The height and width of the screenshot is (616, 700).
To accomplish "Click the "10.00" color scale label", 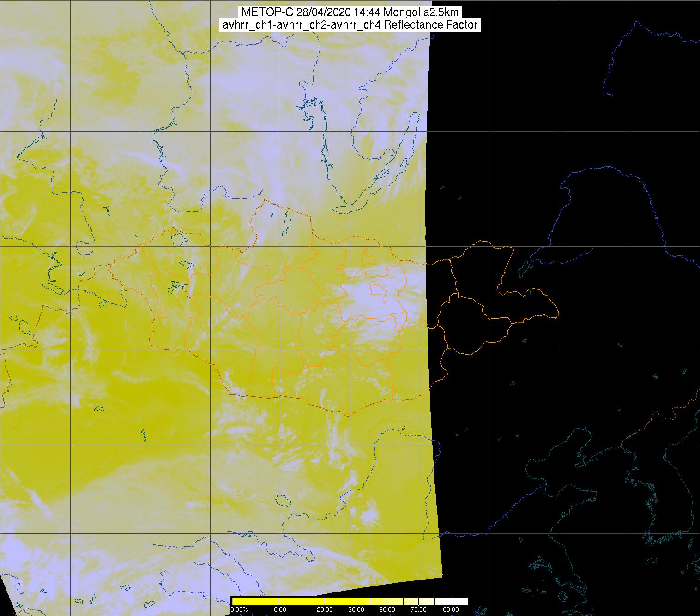I will (278, 610).
